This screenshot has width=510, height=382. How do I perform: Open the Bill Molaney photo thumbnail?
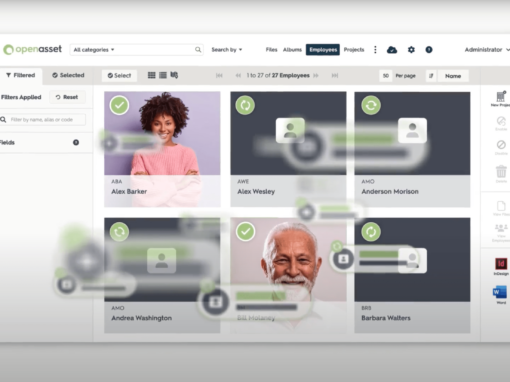click(x=288, y=260)
